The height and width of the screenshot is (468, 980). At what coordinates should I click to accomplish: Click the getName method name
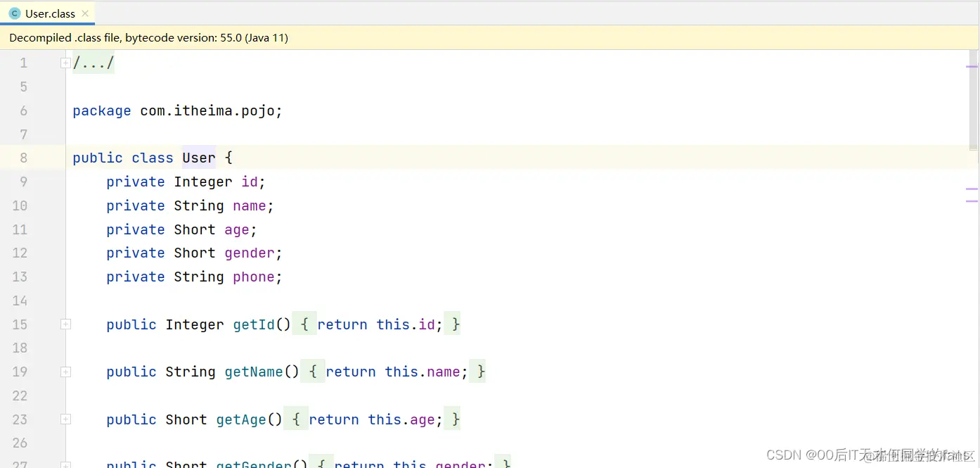(254, 372)
